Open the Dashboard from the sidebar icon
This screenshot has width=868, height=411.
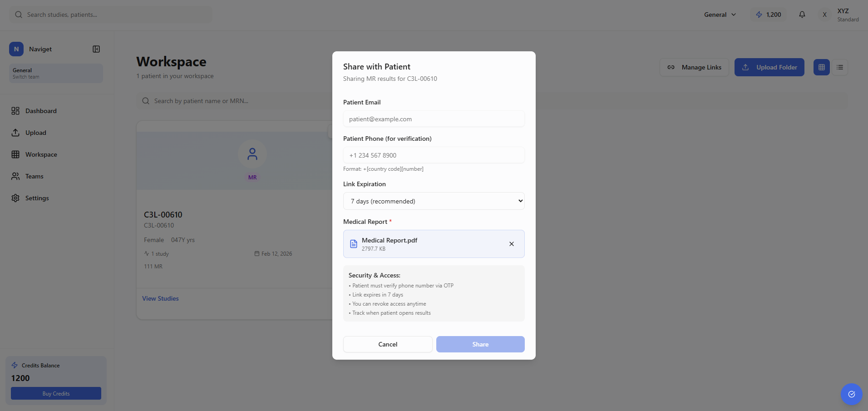pos(15,110)
